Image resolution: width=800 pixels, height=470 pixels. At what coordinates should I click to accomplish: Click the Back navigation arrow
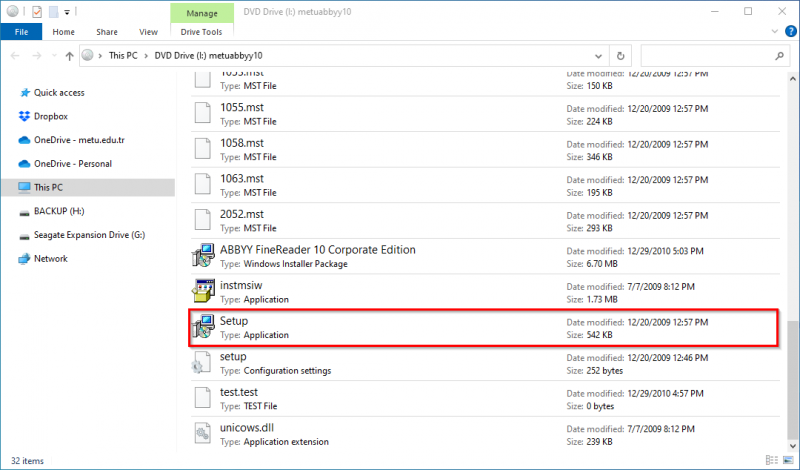pos(15,56)
